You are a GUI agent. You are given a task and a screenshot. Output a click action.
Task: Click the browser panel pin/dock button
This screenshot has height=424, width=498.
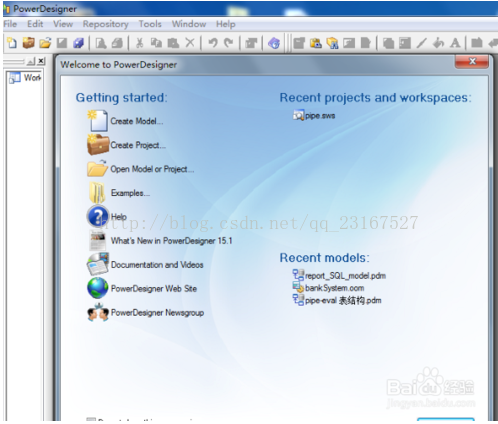pos(31,61)
